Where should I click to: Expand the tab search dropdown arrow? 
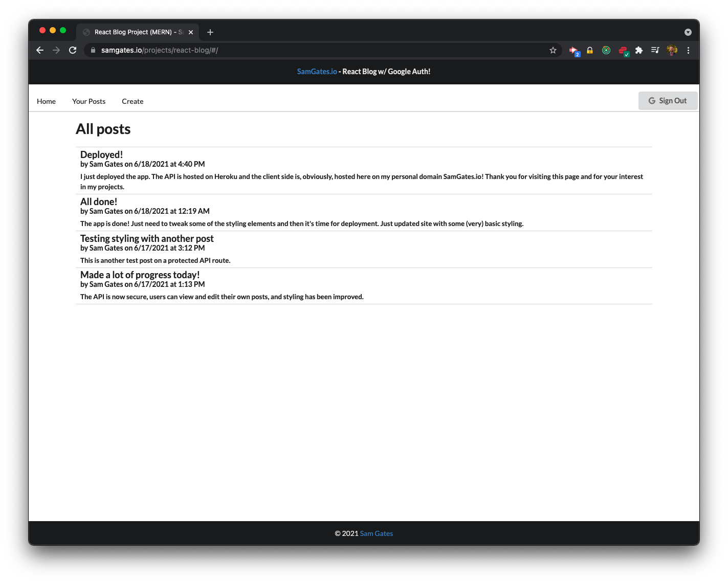click(688, 32)
